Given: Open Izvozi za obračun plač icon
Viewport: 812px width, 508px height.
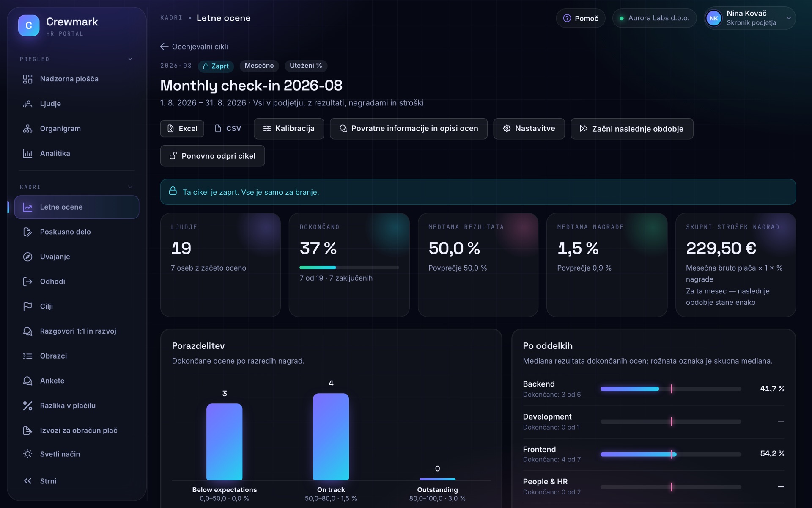Looking at the screenshot, I should coord(27,431).
